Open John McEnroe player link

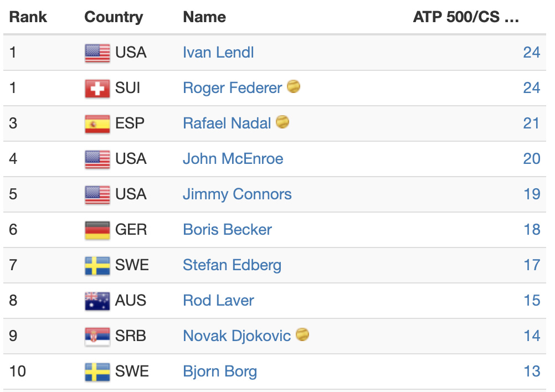233,158
